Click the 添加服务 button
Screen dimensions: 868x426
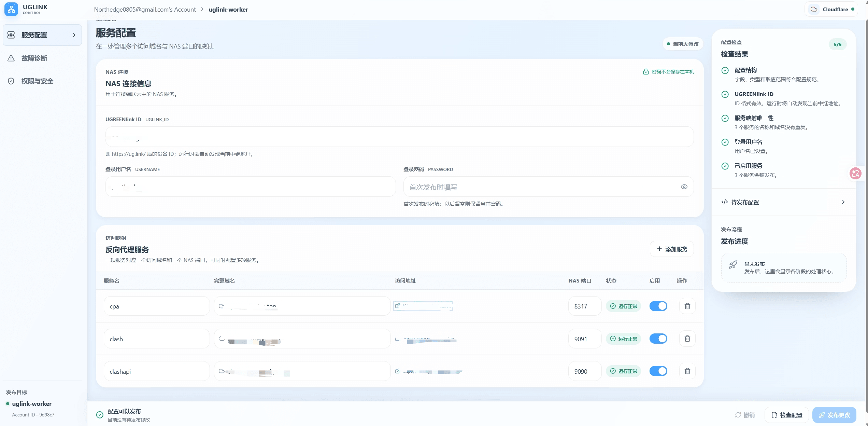pyautogui.click(x=672, y=249)
